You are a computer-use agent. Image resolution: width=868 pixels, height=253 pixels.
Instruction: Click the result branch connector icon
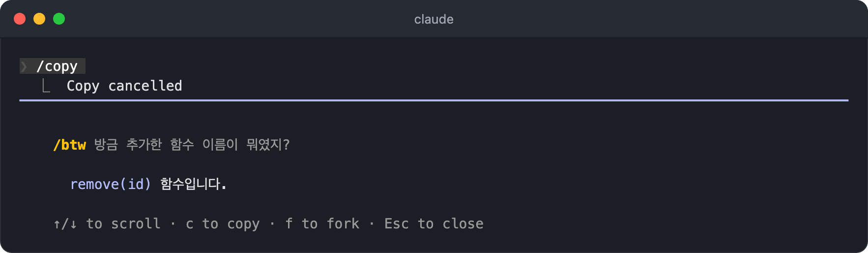click(46, 86)
